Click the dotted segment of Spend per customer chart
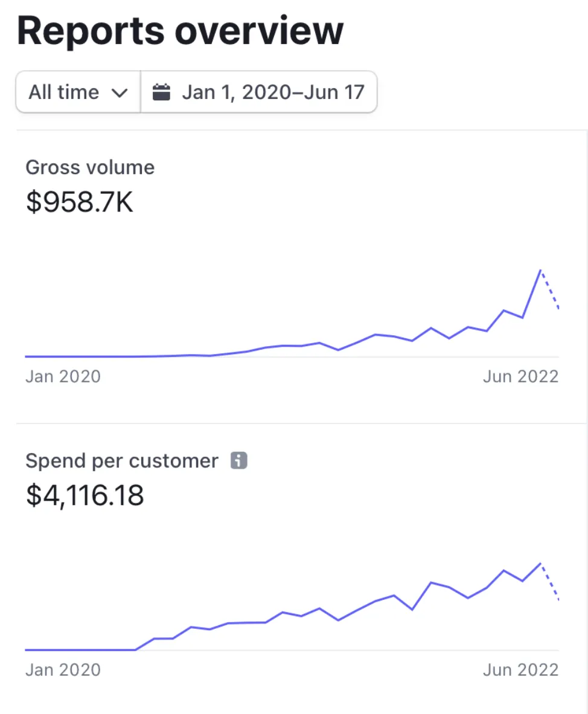Image resolution: width=588 pixels, height=714 pixels. coord(551,583)
